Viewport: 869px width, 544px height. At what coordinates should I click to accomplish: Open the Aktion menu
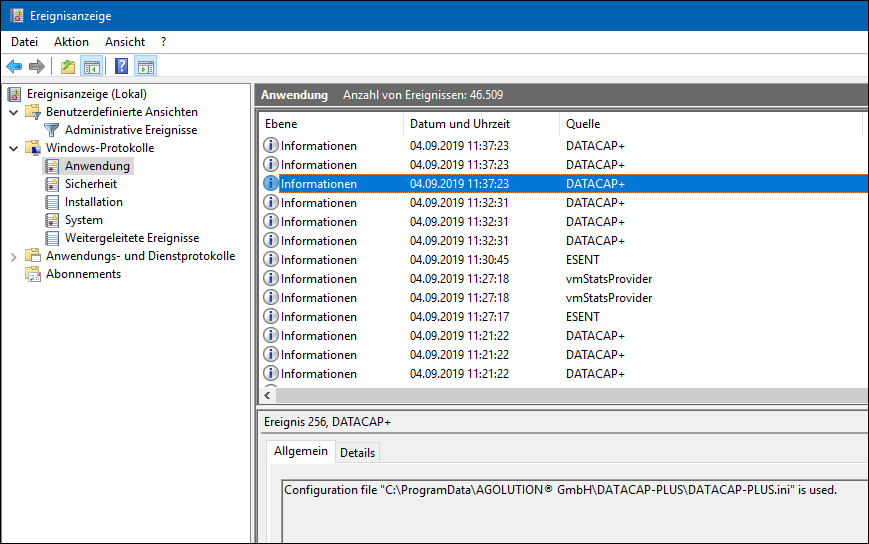coord(71,42)
